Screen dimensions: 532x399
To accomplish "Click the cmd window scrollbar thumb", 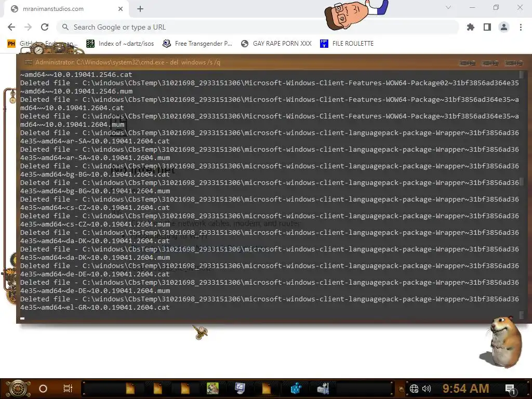I will coord(522,182).
